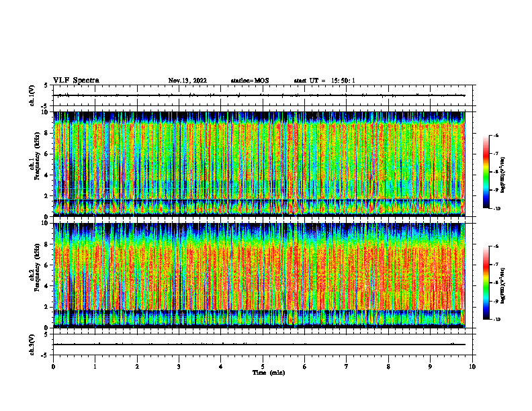Click time axis tick label "2"

tap(137, 367)
